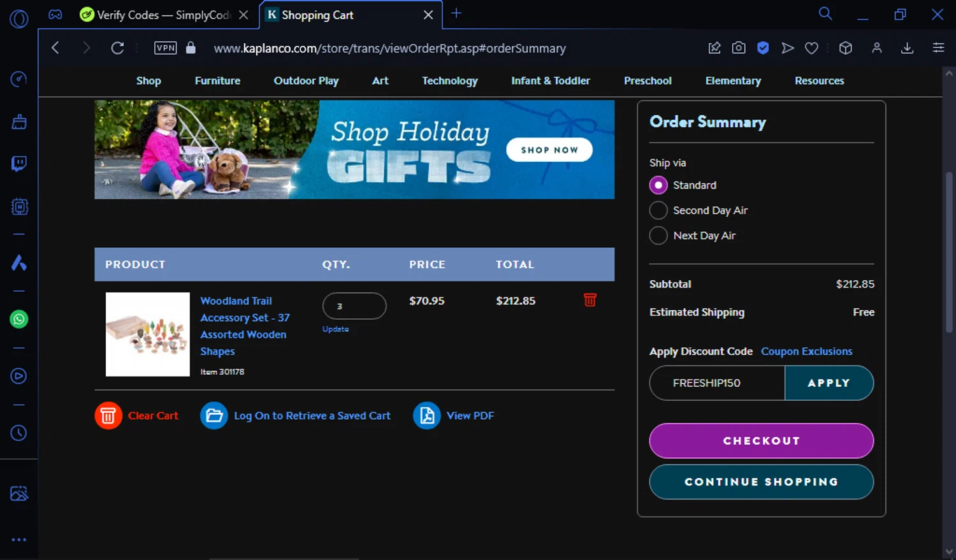956x560 pixels.
Task: Open the Shop menu
Action: (x=148, y=81)
